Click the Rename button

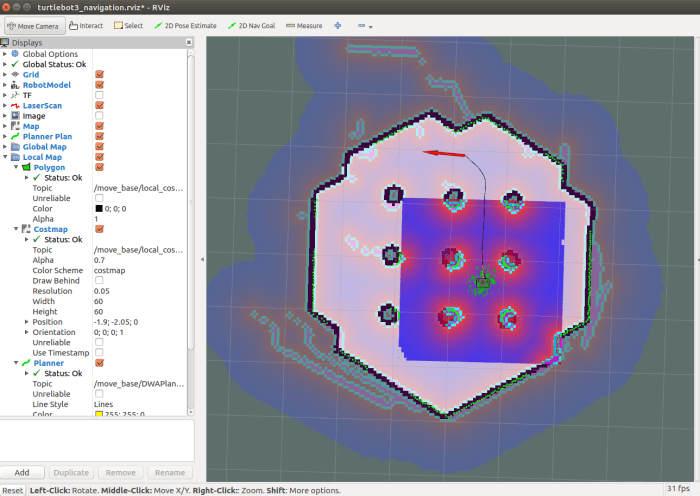point(170,472)
